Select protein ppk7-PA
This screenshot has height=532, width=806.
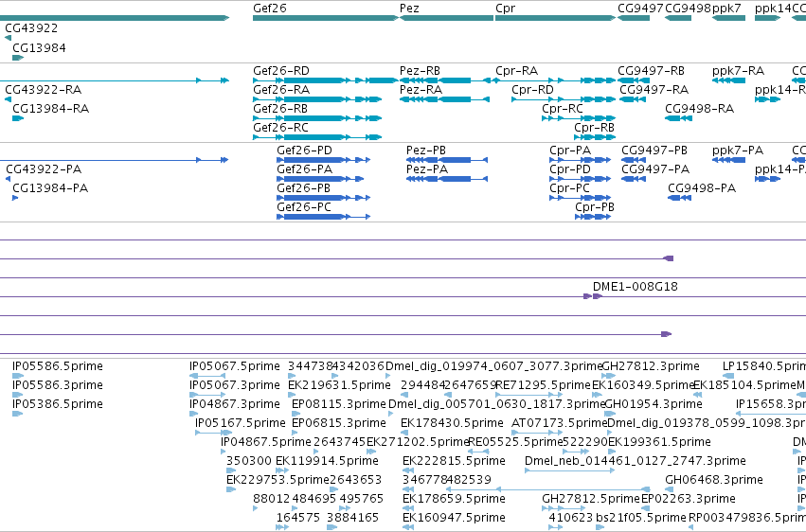(738, 151)
